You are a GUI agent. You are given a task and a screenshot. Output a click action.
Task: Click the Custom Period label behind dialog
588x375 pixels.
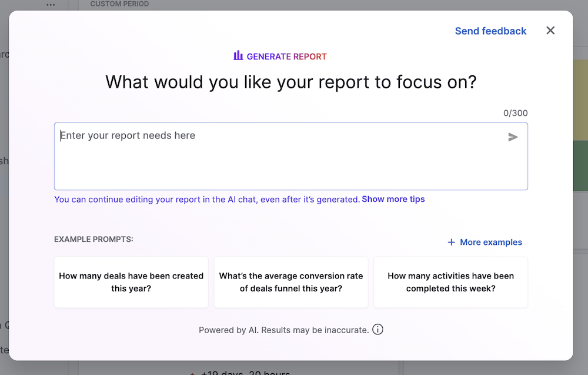pyautogui.click(x=119, y=4)
